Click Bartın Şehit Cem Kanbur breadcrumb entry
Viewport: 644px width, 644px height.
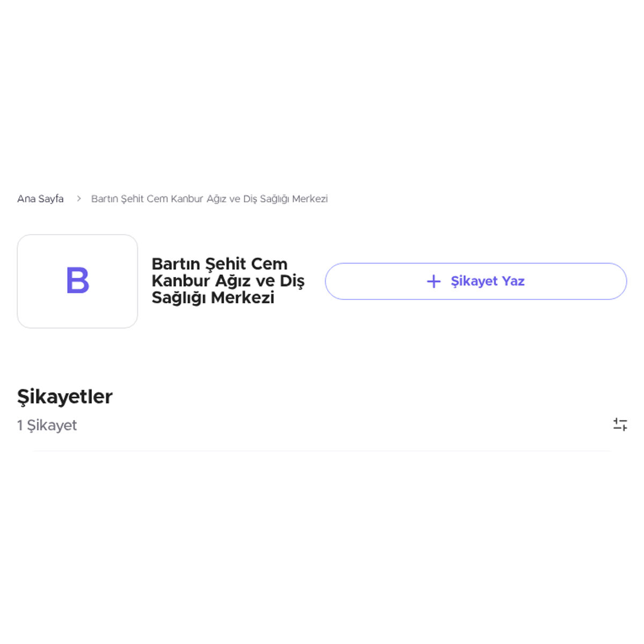click(x=209, y=199)
